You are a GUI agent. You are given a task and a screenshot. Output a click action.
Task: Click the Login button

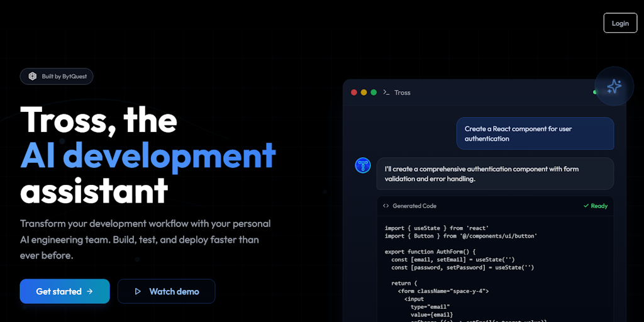(x=620, y=23)
